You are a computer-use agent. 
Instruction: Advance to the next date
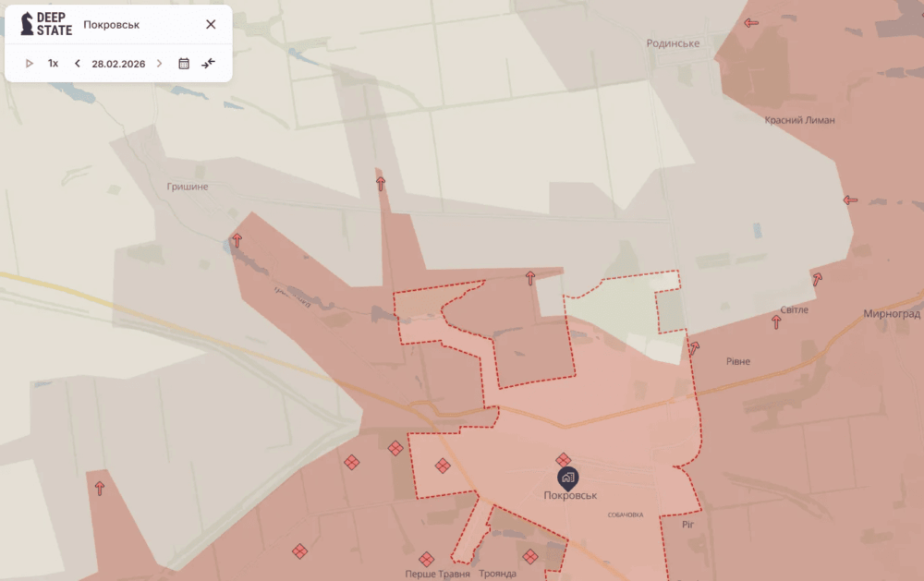[159, 64]
